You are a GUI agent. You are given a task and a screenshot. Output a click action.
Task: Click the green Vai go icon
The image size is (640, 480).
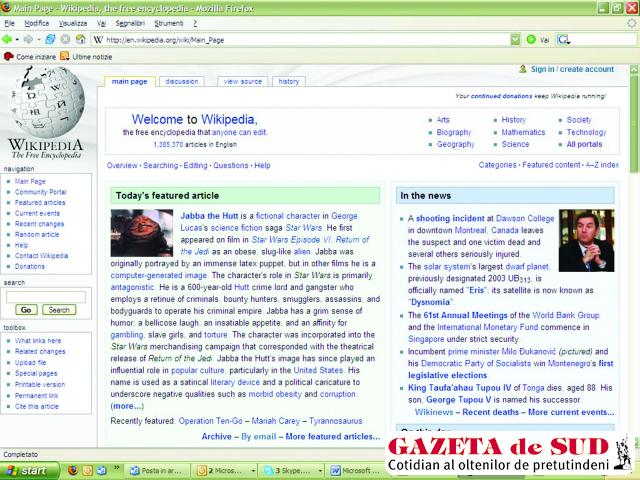point(531,39)
